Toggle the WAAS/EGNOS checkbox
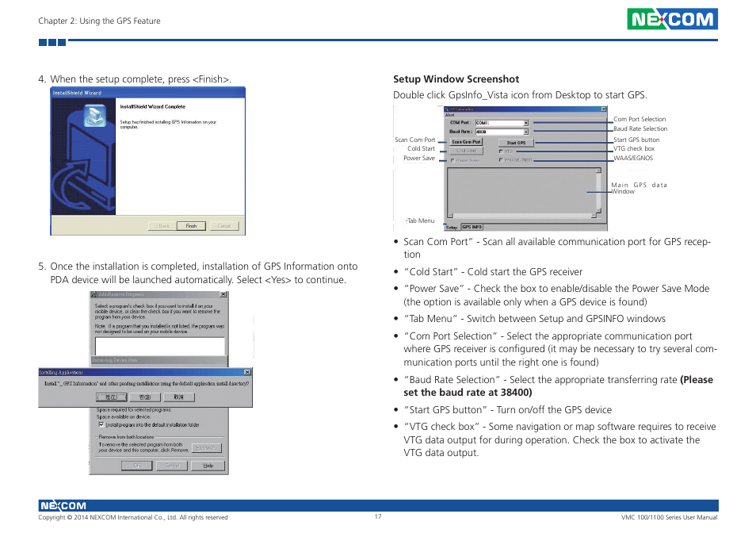 click(501, 160)
